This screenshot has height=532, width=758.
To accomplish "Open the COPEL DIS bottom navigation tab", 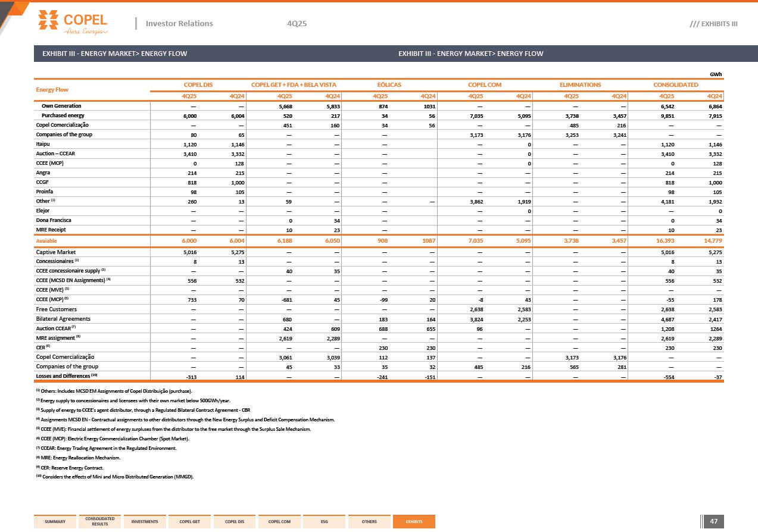I will [235, 522].
